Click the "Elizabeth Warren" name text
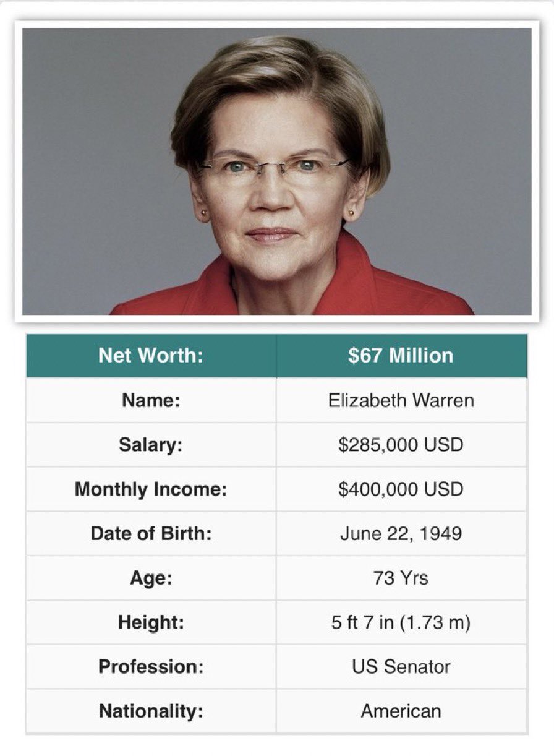554x756 pixels. [401, 400]
